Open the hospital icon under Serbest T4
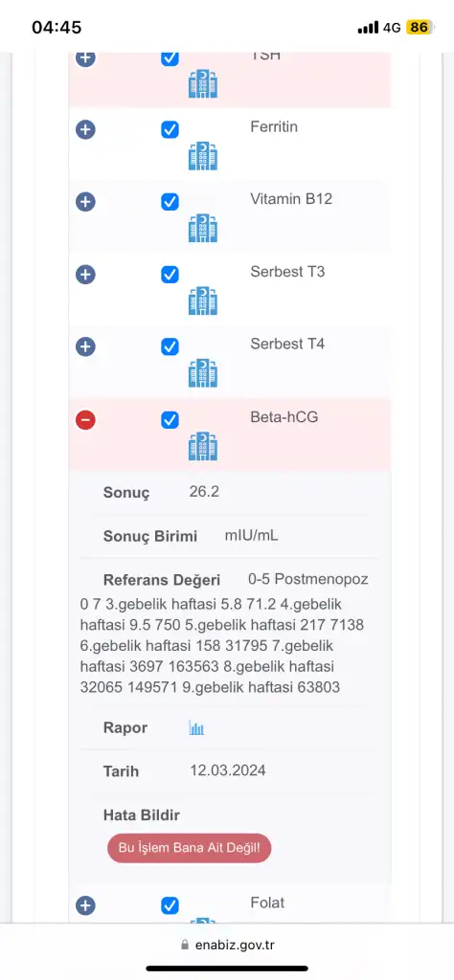This screenshot has height=980, width=454. (x=203, y=373)
